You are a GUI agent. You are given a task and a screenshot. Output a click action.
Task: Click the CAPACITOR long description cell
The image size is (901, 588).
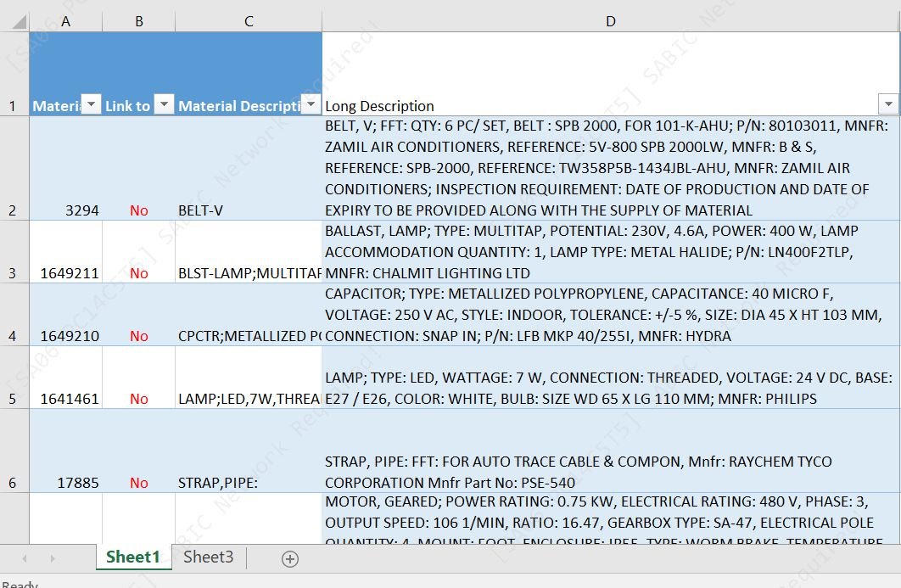click(610, 315)
